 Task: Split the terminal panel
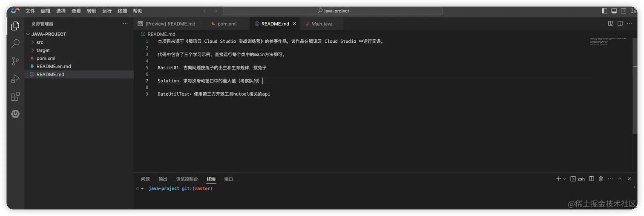click(591, 179)
